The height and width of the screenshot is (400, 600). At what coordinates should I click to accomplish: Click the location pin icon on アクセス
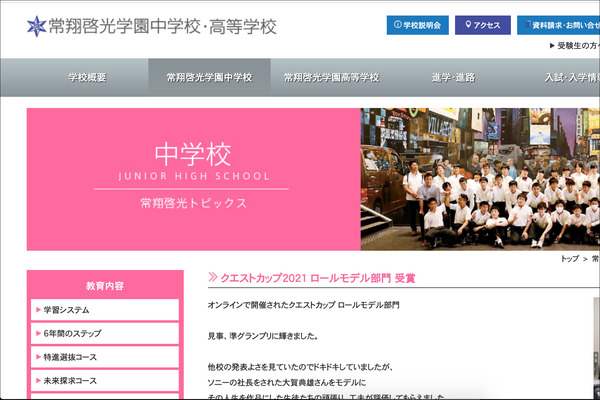click(467, 25)
